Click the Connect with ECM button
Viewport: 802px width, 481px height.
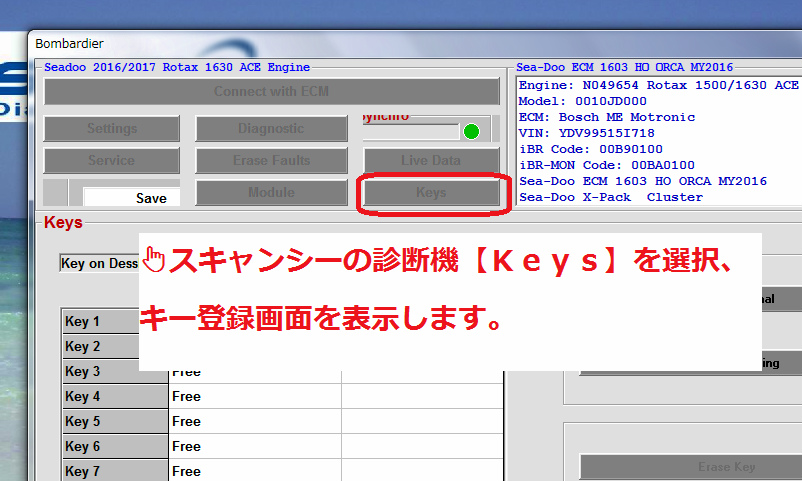272,92
